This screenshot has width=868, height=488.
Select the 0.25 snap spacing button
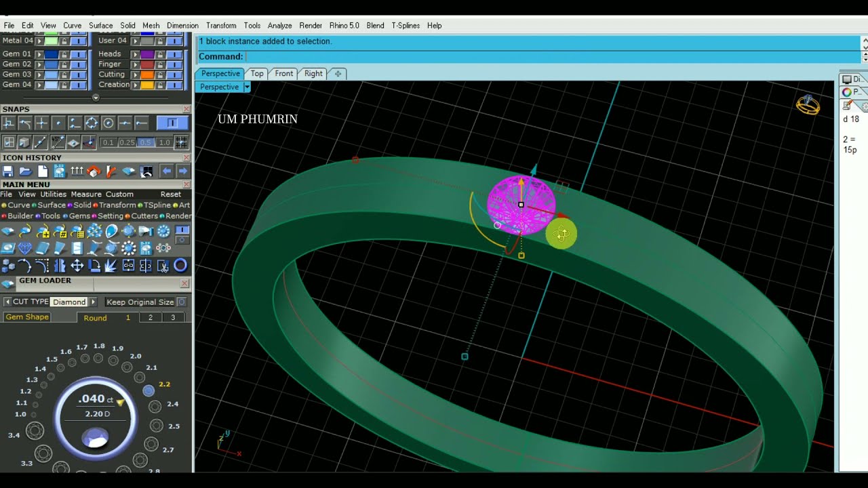pyautogui.click(x=127, y=142)
